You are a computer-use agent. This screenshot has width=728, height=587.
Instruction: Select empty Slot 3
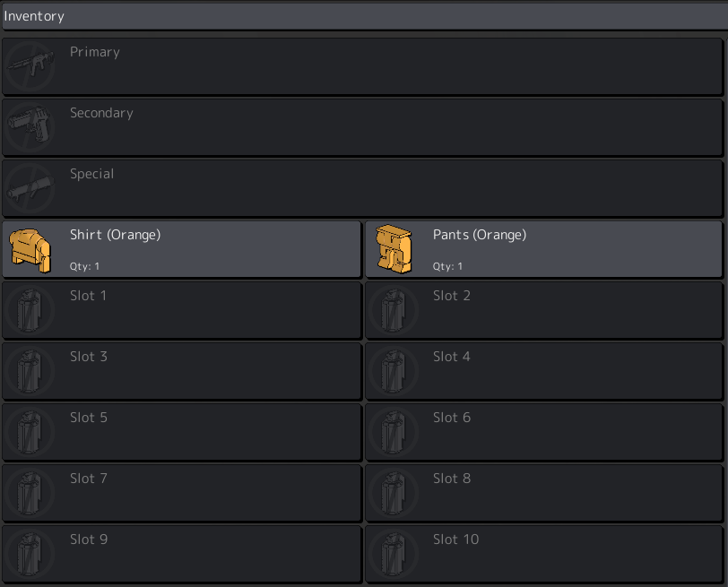(x=181, y=371)
